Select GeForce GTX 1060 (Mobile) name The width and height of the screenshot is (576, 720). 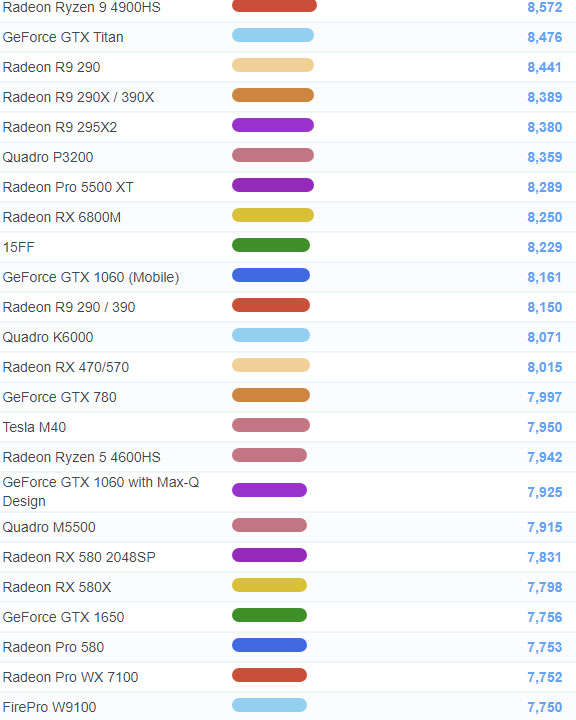pyautogui.click(x=91, y=277)
